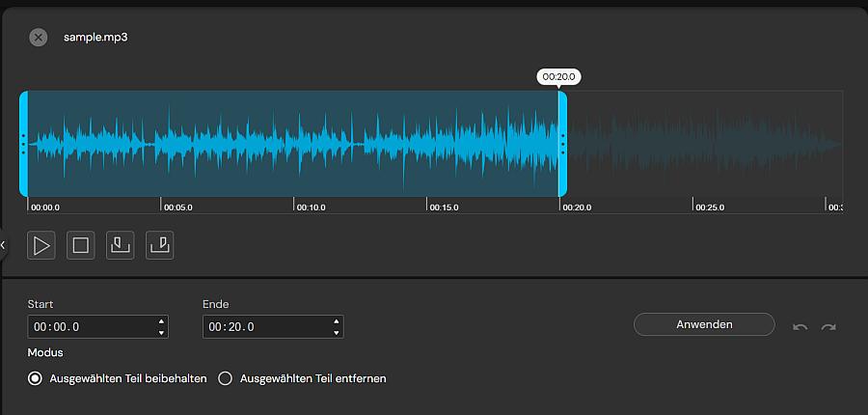Image resolution: width=868 pixels, height=415 pixels.
Task: Redo the trim action
Action: 828,327
